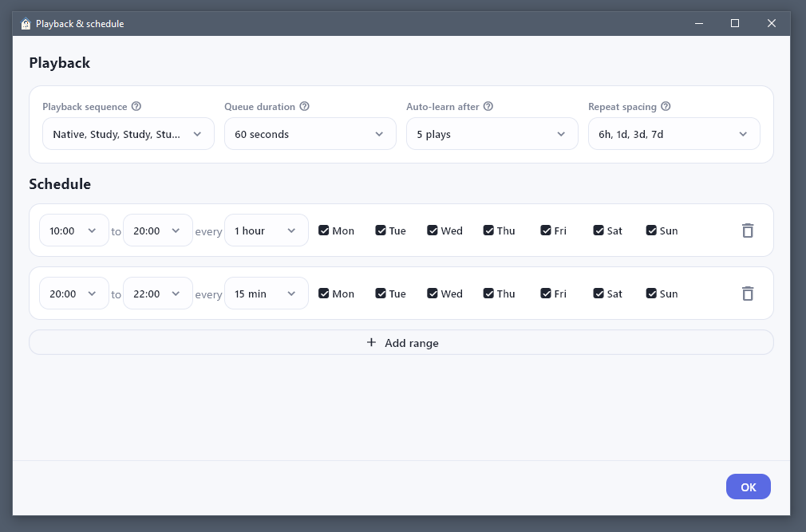Click the Queue duration label
The image size is (806, 532).
coord(259,107)
